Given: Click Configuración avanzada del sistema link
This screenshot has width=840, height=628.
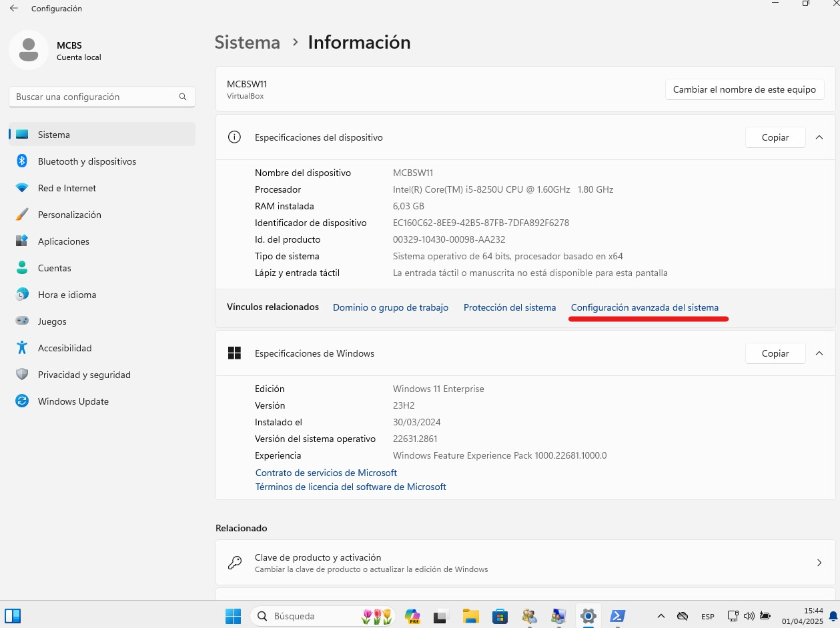Looking at the screenshot, I should point(645,307).
